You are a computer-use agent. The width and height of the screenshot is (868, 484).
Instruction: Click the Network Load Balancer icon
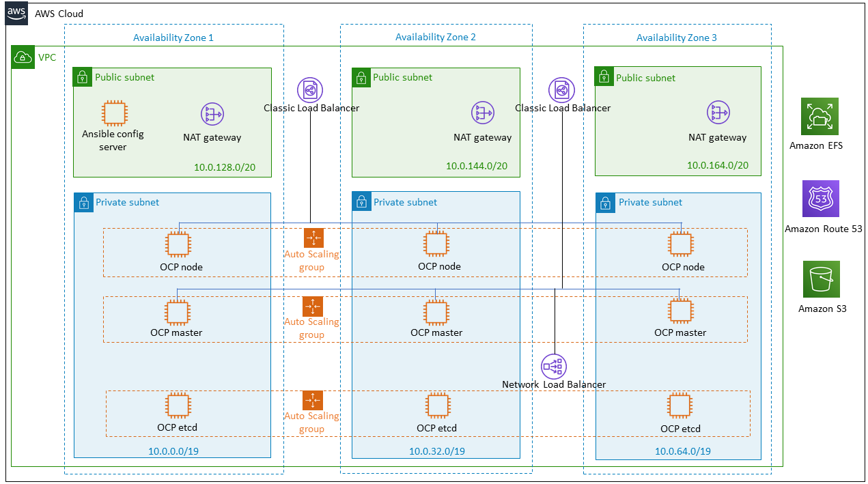pos(553,367)
